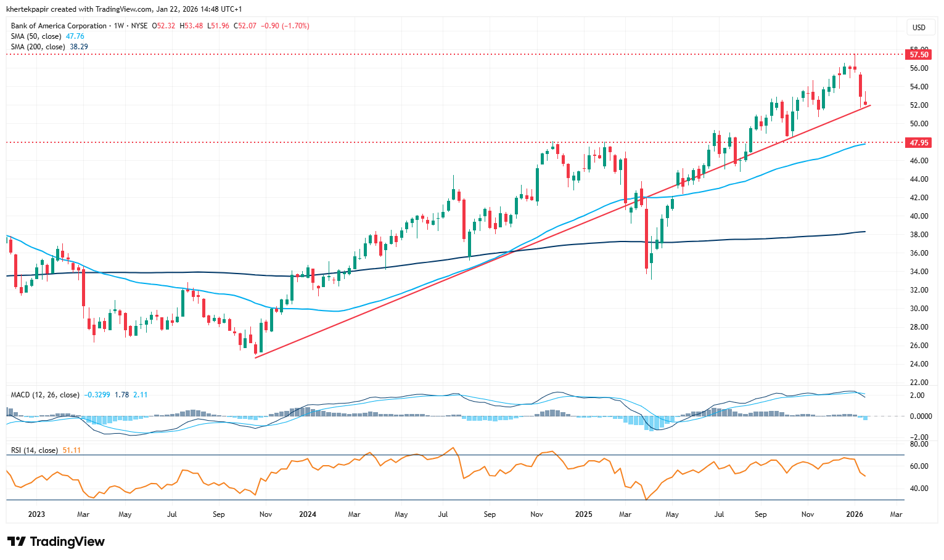The width and height of the screenshot is (944, 560).
Task: Click the TradingView logo icon
Action: (17, 542)
